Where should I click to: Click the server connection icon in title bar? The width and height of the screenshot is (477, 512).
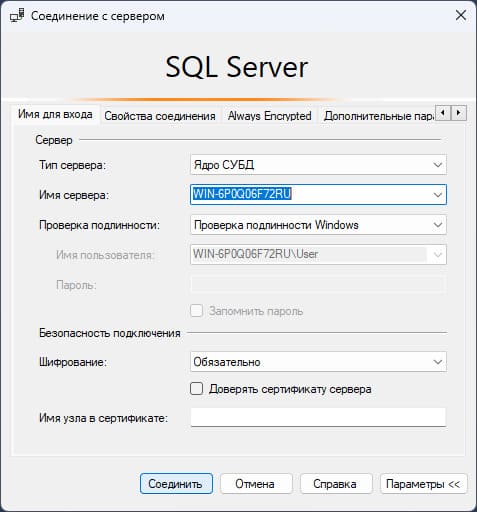(x=17, y=16)
